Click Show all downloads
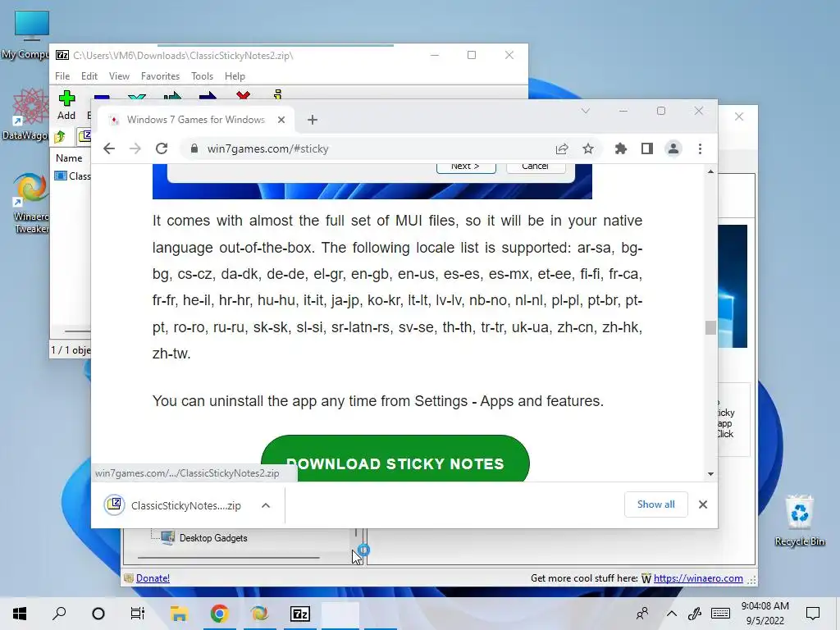 pos(655,504)
